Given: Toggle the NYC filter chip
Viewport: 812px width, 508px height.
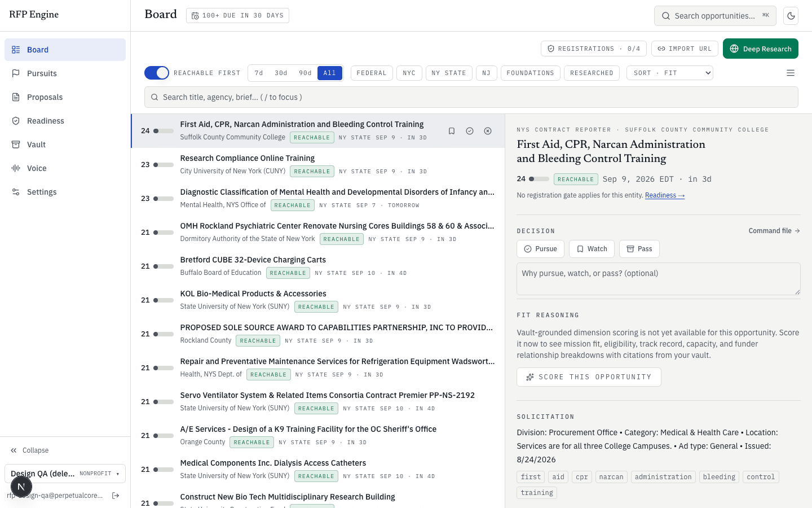Looking at the screenshot, I should (x=409, y=73).
